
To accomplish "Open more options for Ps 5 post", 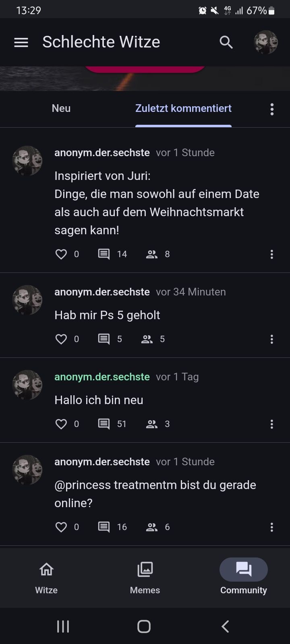I will (272, 339).
